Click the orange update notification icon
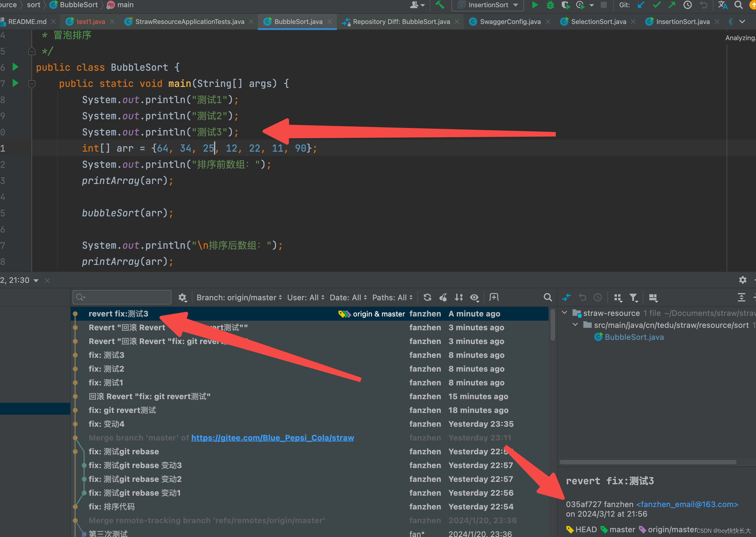The height and width of the screenshot is (537, 756). click(753, 5)
